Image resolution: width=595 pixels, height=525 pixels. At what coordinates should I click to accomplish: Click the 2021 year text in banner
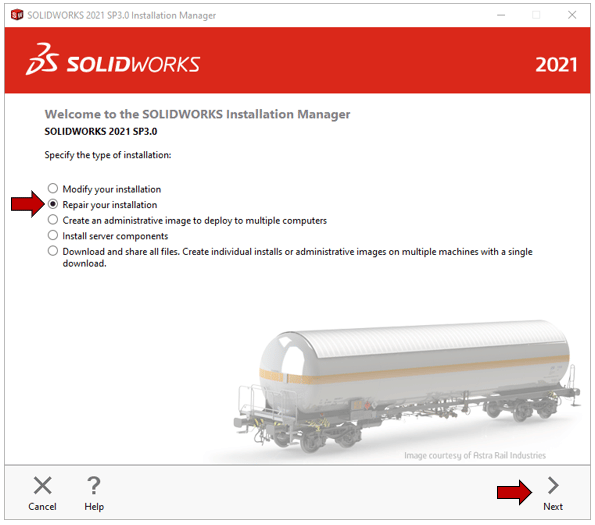(556, 65)
